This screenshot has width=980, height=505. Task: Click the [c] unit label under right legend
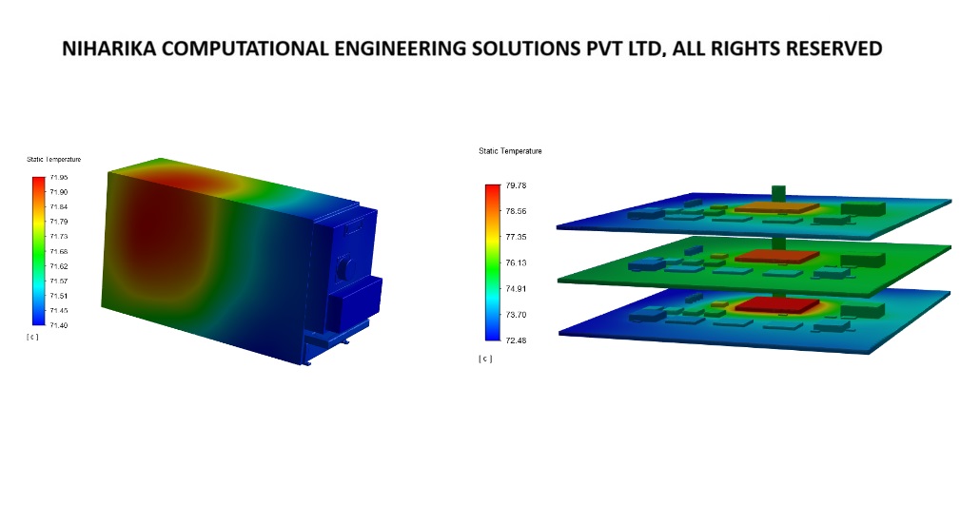pyautogui.click(x=485, y=359)
